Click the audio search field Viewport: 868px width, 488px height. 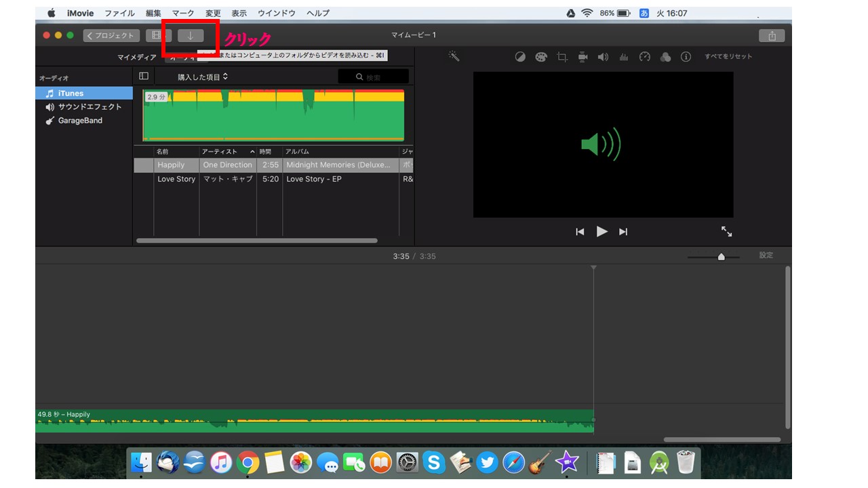pos(374,77)
